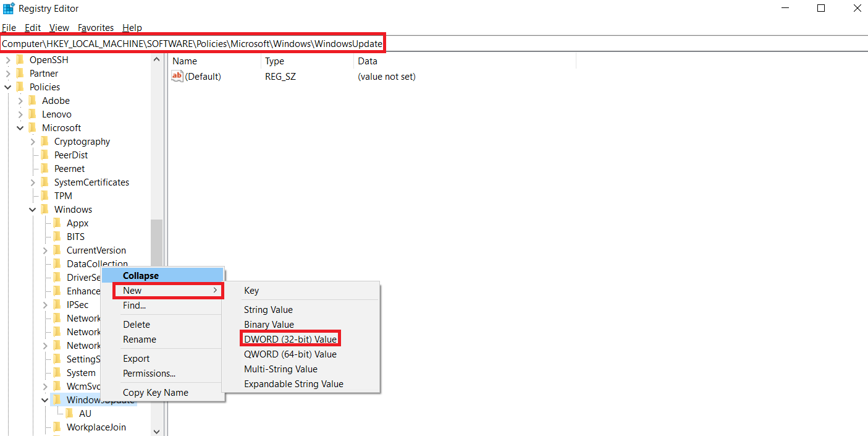Expand the Adobe key

point(20,101)
